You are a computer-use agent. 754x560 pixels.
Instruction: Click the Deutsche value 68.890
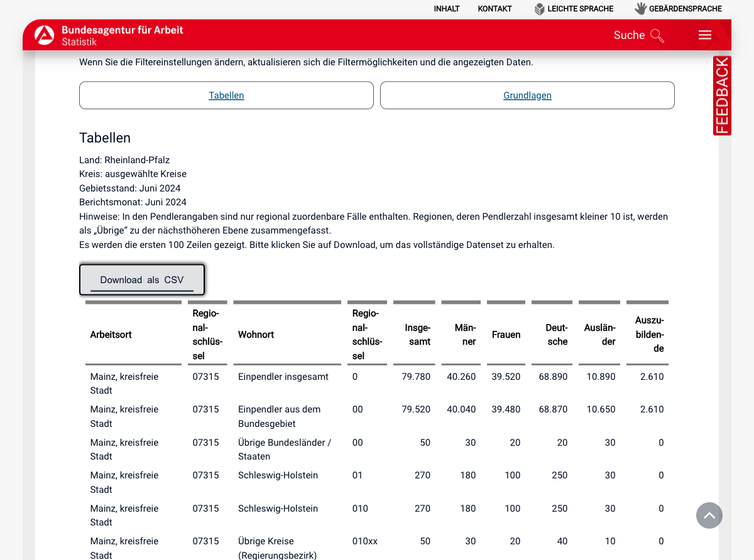click(553, 377)
